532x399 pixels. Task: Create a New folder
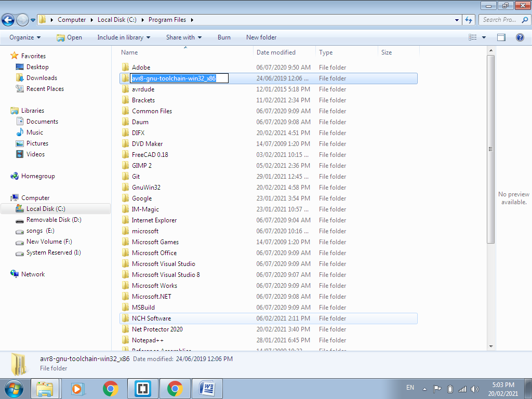click(261, 37)
